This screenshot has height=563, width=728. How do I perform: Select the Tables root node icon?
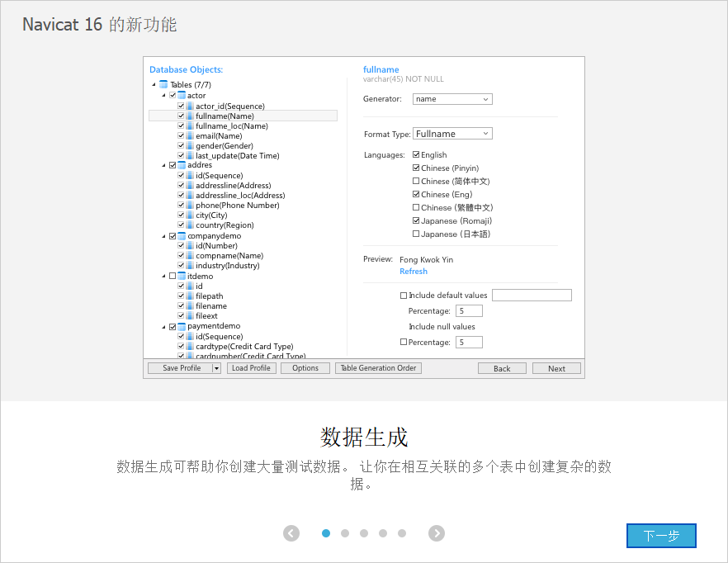[x=163, y=84]
